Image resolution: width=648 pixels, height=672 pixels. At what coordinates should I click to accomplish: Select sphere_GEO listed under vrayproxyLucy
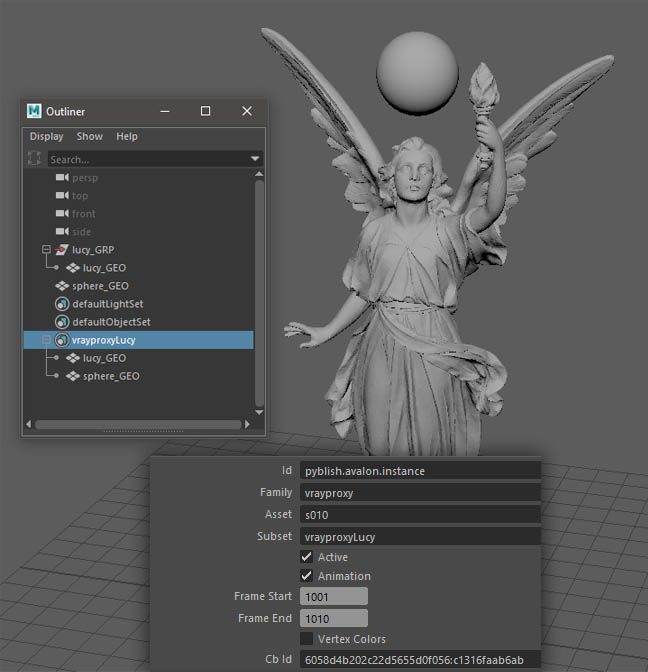138,376
